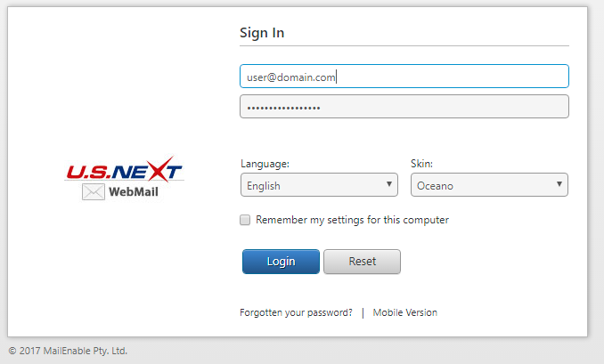
Task: Click the Sign In heading
Action: (x=262, y=33)
